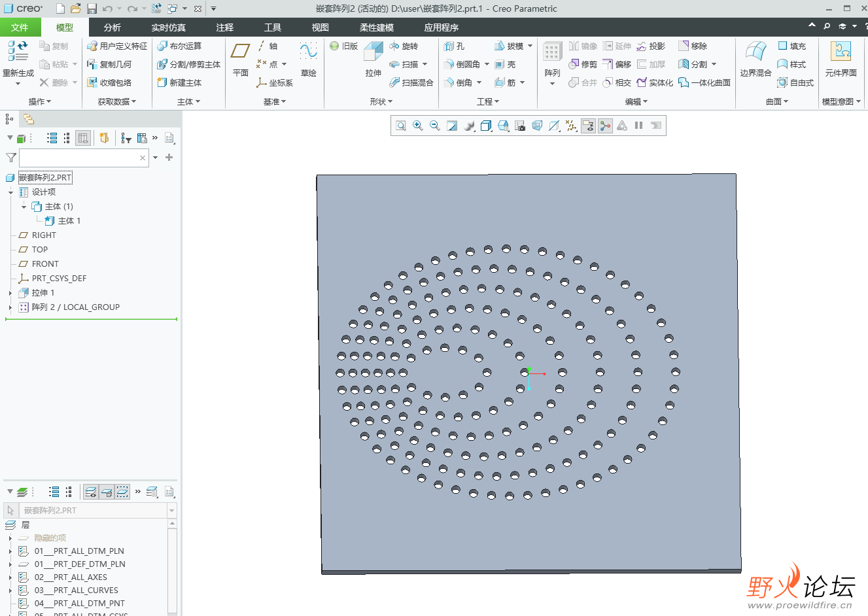Open the 应用程序 tab
The width and height of the screenshot is (868, 616).
tap(442, 27)
